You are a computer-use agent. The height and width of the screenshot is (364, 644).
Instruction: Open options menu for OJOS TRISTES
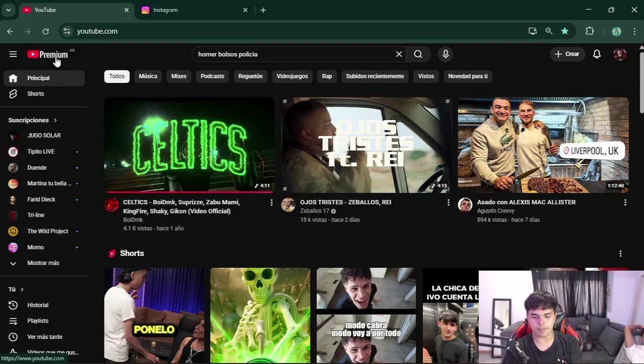click(448, 203)
